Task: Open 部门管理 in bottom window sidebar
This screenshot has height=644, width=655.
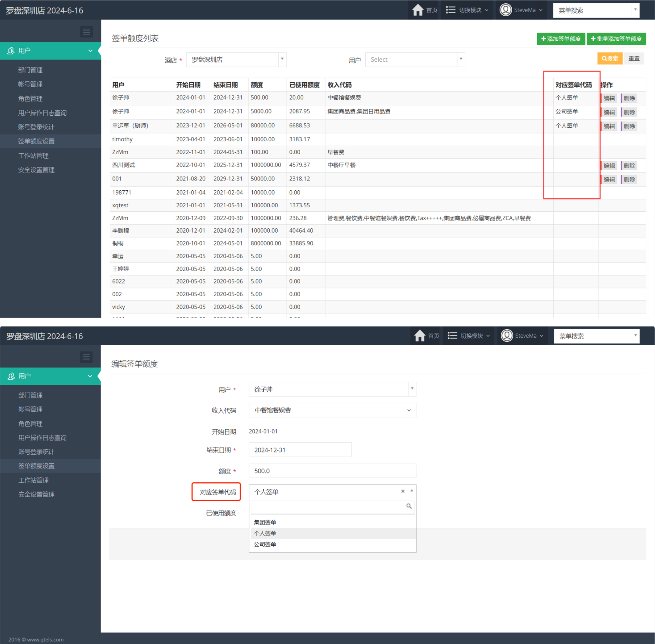Action: click(x=30, y=395)
